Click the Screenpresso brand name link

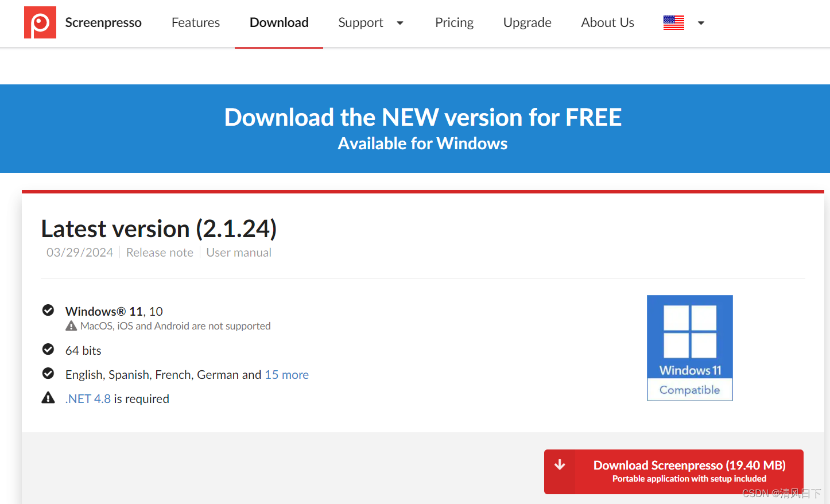tap(103, 22)
